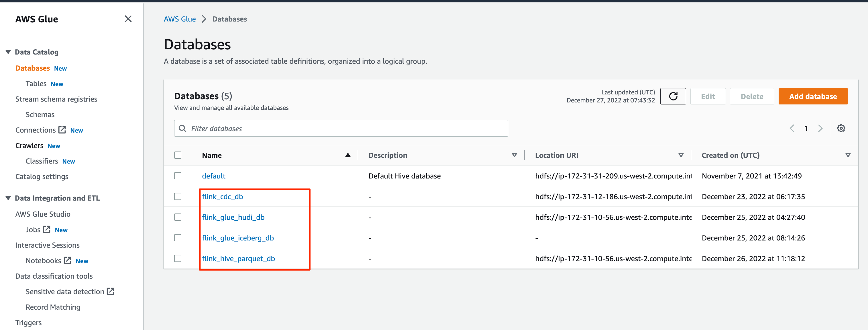This screenshot has width=868, height=330.
Task: Close the AWS Glue sidebar
Action: click(128, 19)
